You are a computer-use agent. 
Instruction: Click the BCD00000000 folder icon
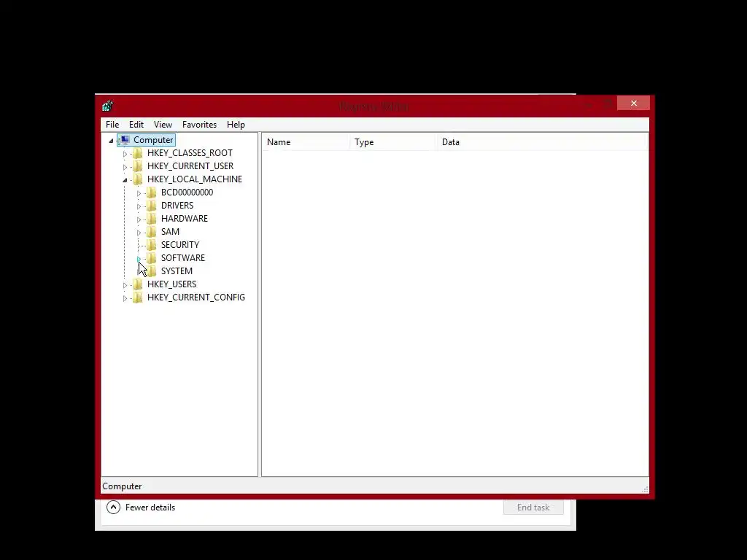(152, 192)
